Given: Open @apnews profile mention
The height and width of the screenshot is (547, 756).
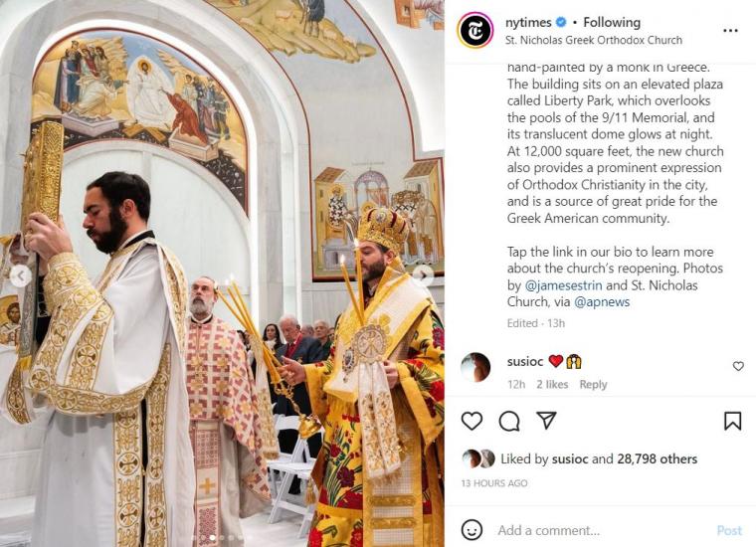Looking at the screenshot, I should click(x=602, y=302).
